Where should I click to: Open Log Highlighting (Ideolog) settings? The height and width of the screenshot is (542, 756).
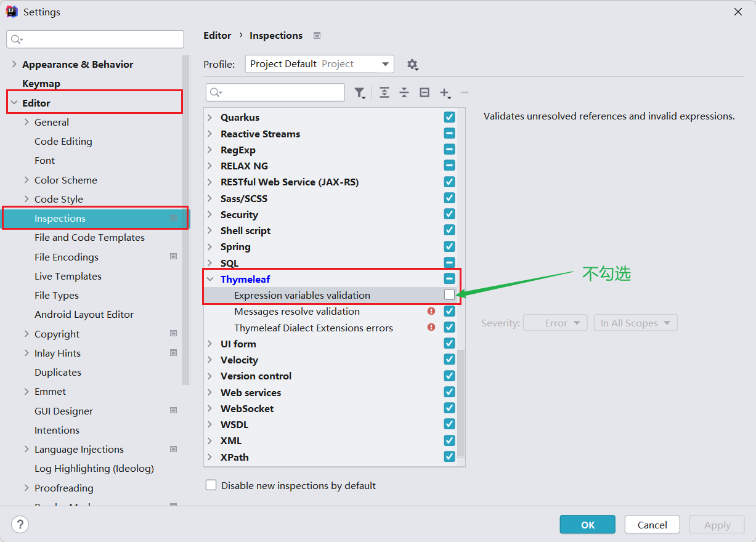(94, 468)
